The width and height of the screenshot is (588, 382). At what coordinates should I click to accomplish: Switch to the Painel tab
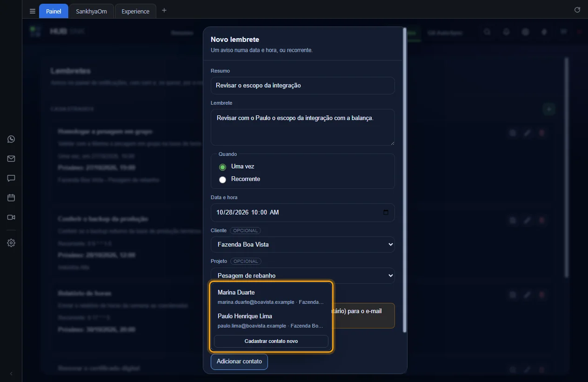(x=53, y=11)
